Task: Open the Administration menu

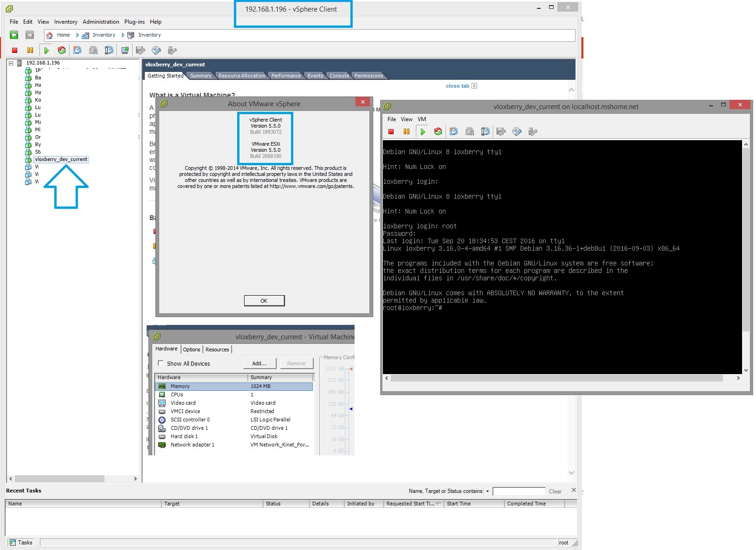Action: [x=101, y=22]
